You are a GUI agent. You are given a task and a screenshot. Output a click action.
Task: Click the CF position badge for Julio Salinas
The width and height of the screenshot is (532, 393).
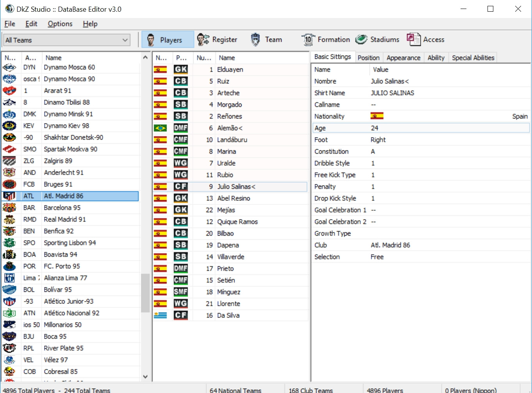point(181,187)
